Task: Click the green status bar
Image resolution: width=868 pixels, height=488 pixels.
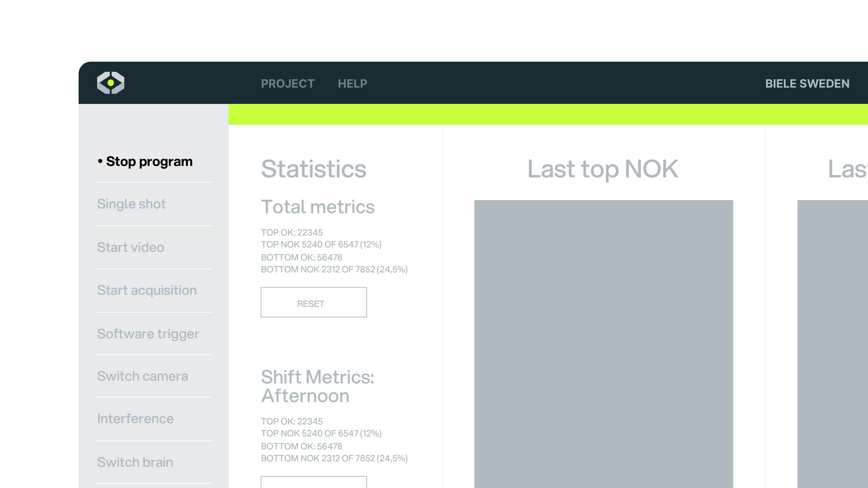Action: 548,115
